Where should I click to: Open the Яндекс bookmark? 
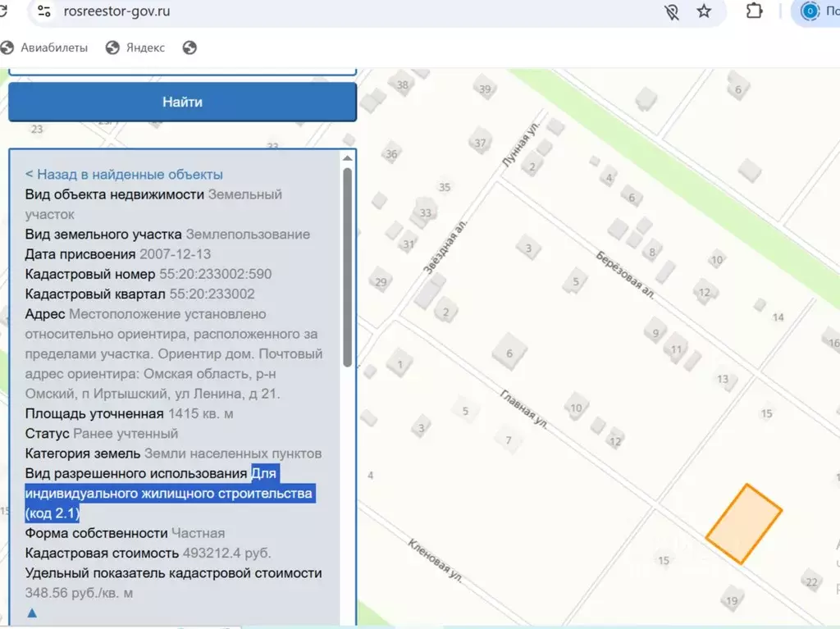coord(136,48)
